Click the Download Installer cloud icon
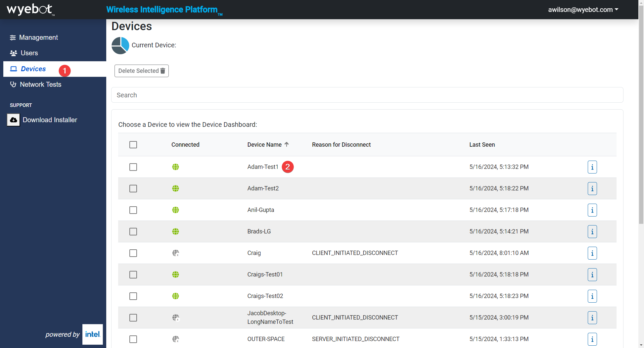Viewport: 644px width, 348px height. (x=13, y=120)
